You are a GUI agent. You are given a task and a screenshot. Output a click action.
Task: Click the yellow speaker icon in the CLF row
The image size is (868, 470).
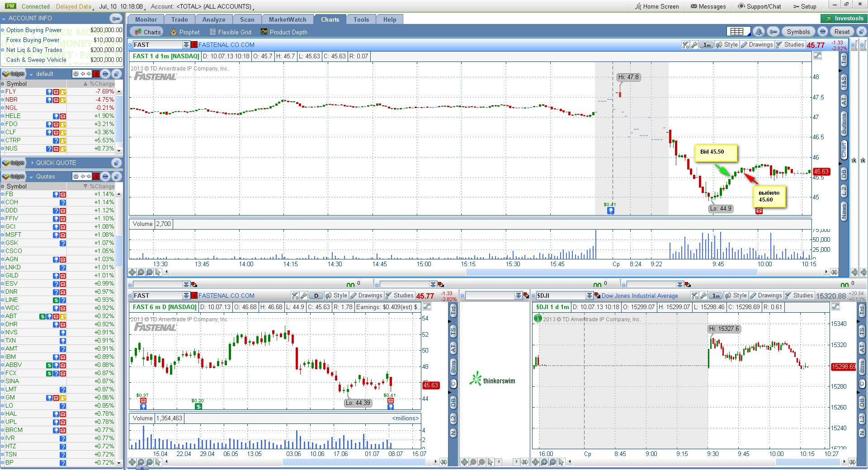pos(63,132)
